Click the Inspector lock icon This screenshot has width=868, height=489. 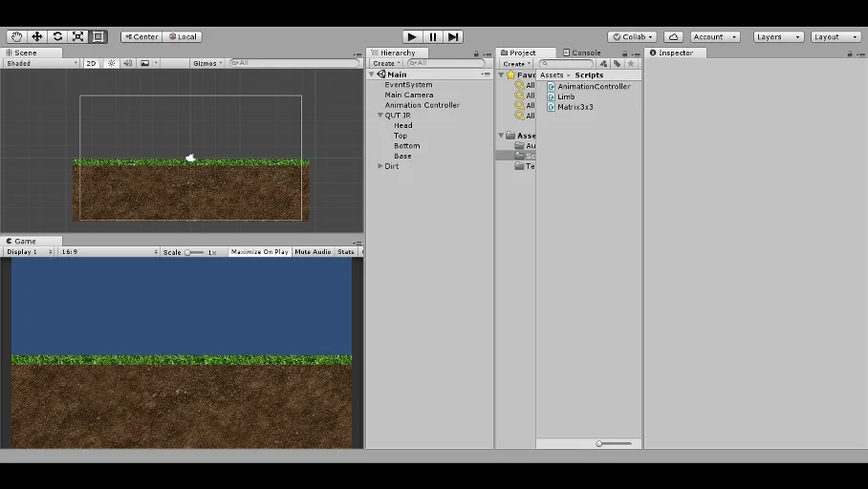tap(850, 53)
